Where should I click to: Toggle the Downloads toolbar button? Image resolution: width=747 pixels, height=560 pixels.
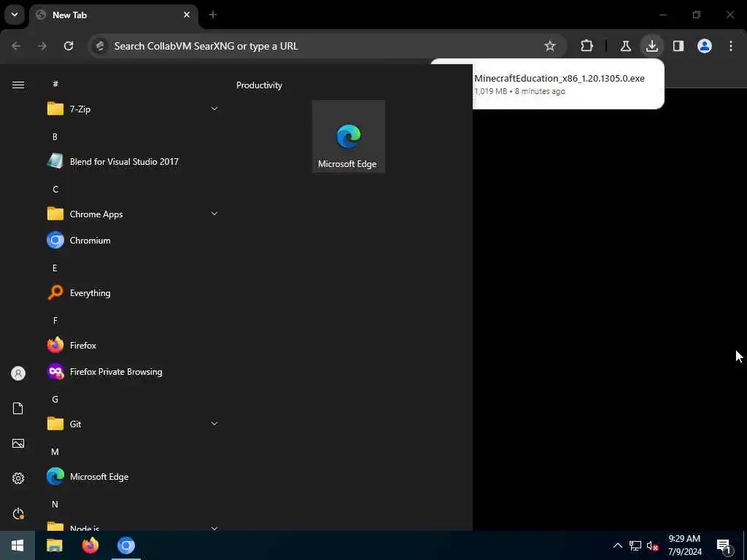651,46
